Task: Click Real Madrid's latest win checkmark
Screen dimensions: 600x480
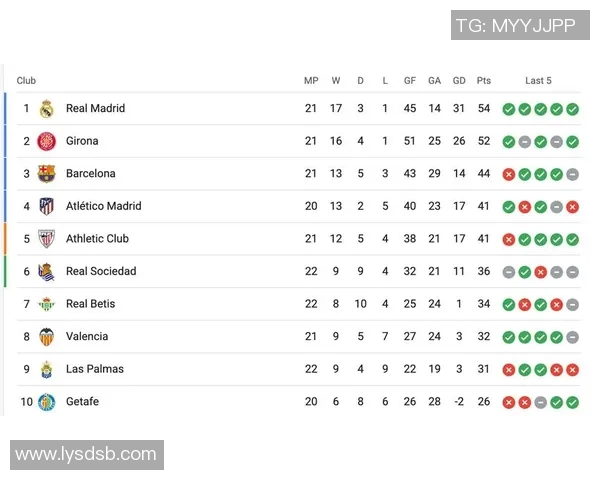Action: 572,109
